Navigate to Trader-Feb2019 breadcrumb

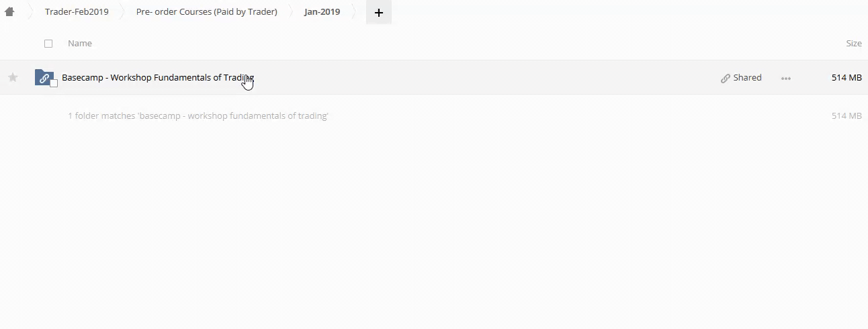(77, 12)
